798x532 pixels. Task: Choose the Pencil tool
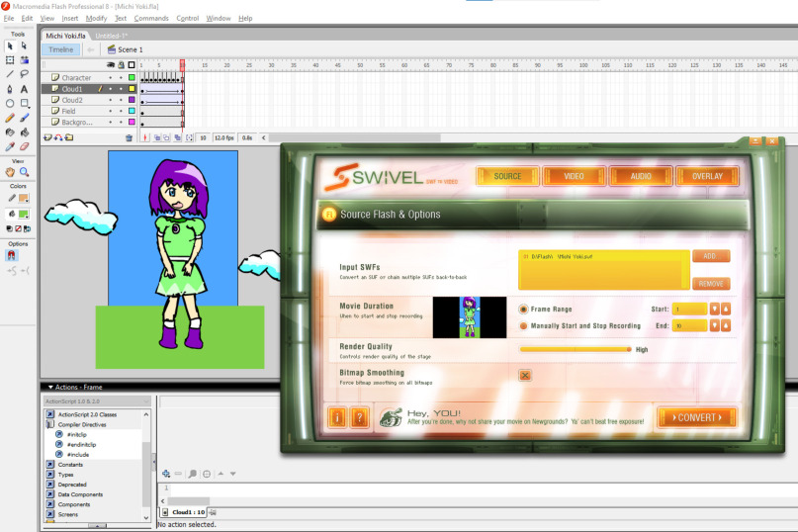click(x=10, y=117)
